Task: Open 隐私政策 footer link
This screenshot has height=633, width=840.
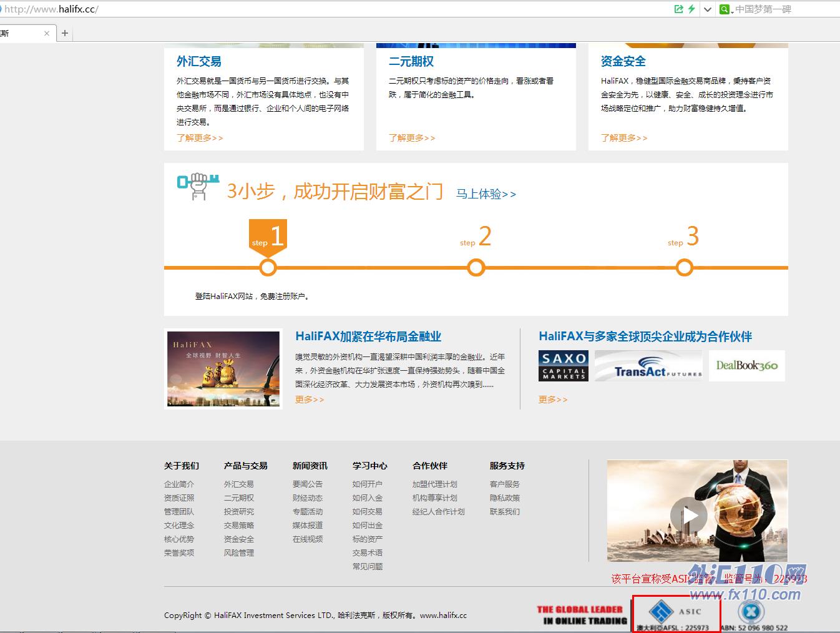Action: coord(505,498)
